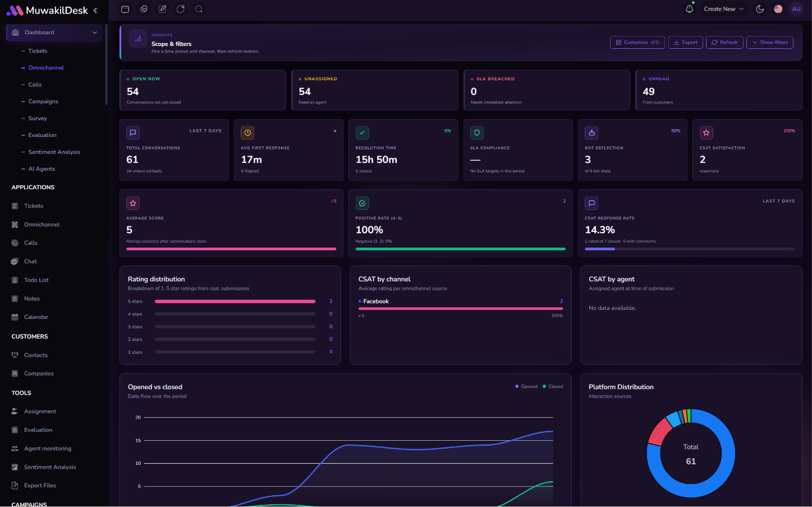Change language via the US flag icon

[x=778, y=9]
